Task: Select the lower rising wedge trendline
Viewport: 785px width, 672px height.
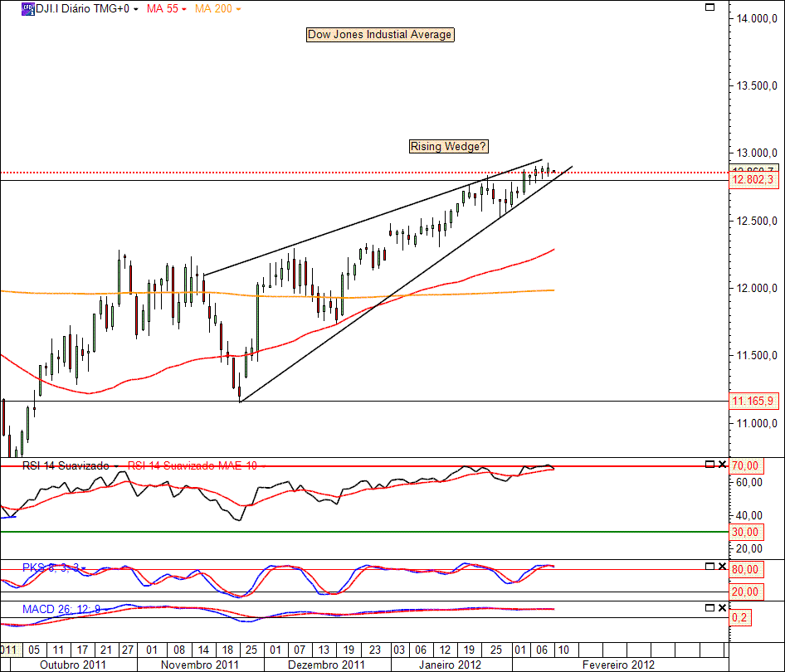Action: point(406,285)
